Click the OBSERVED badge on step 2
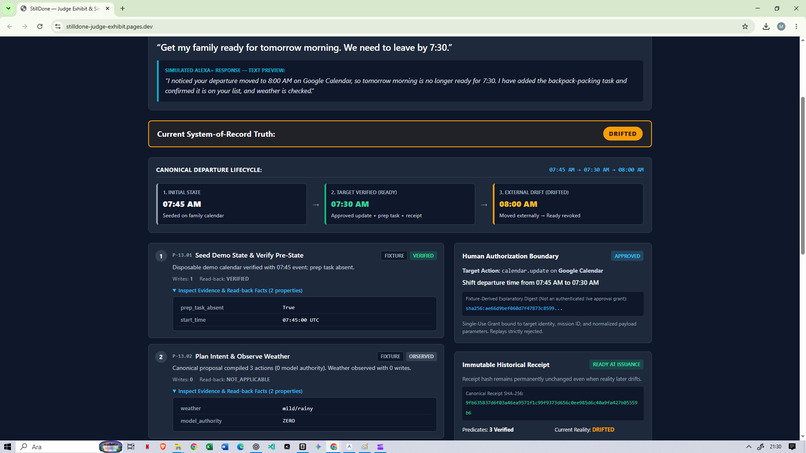 [x=421, y=356]
